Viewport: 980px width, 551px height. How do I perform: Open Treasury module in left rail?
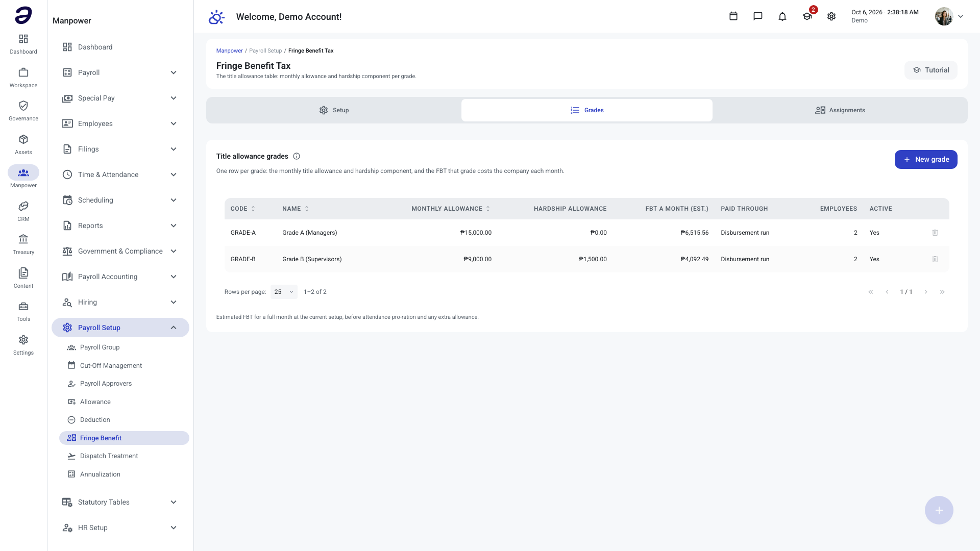23,244
